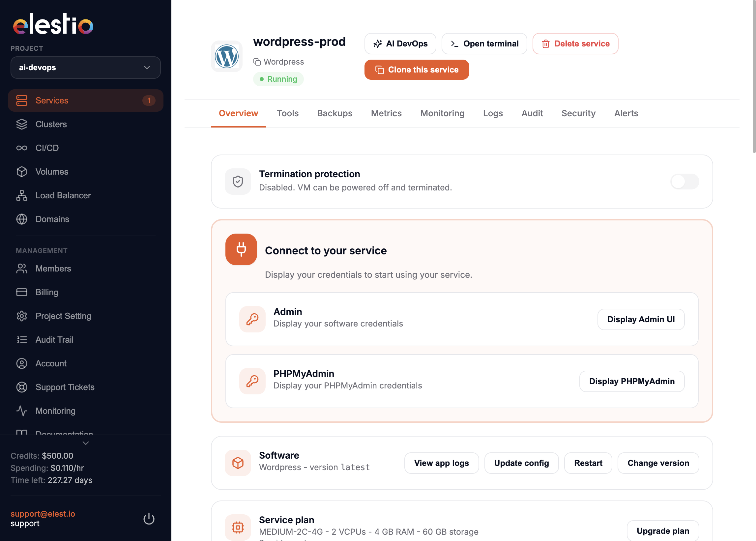Click Display PHPMyAdmin button
This screenshot has width=756, height=541.
(632, 382)
